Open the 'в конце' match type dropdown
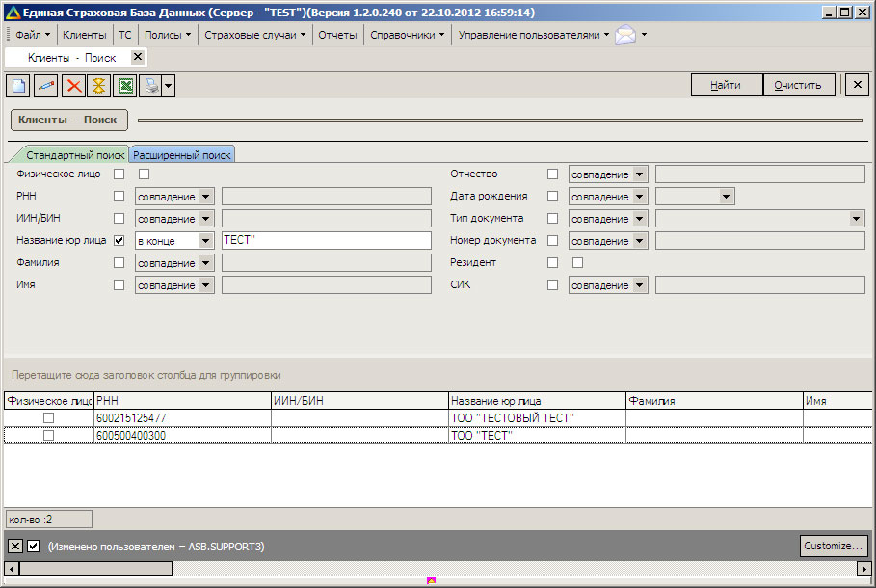This screenshot has width=876, height=588. point(206,241)
